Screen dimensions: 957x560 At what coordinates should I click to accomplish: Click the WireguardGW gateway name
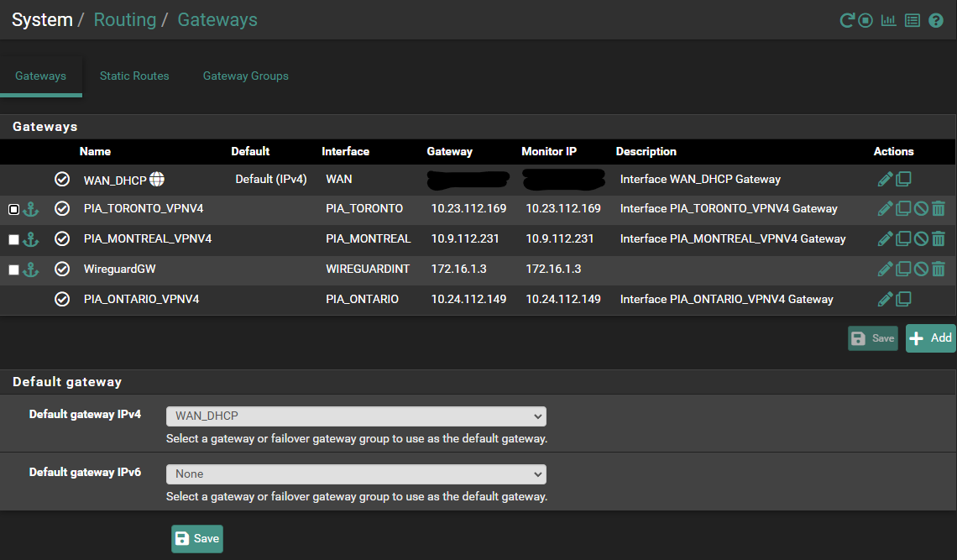tap(119, 269)
